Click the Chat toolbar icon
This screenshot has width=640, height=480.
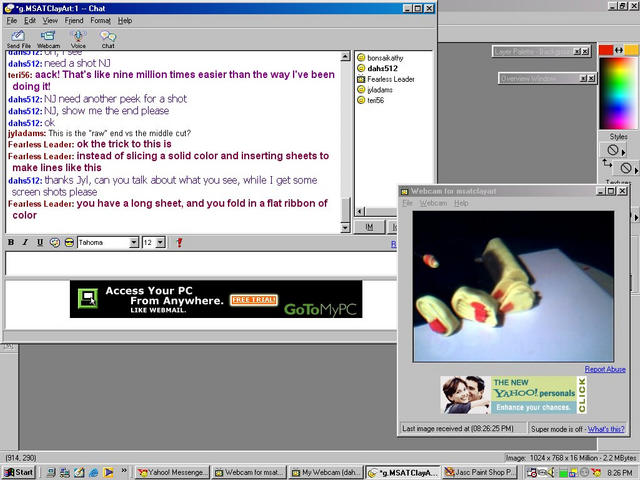[x=108, y=39]
